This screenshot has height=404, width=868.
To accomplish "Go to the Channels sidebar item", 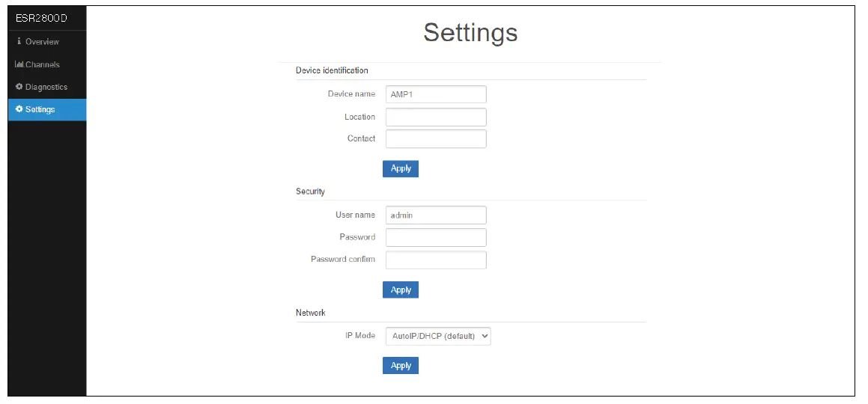I will pyautogui.click(x=43, y=64).
